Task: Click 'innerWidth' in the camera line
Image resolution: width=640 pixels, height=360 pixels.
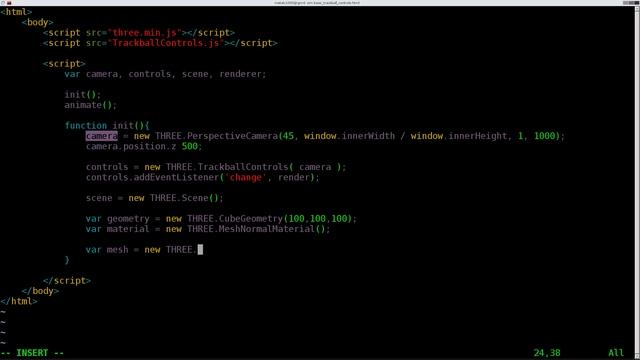Action: point(368,136)
